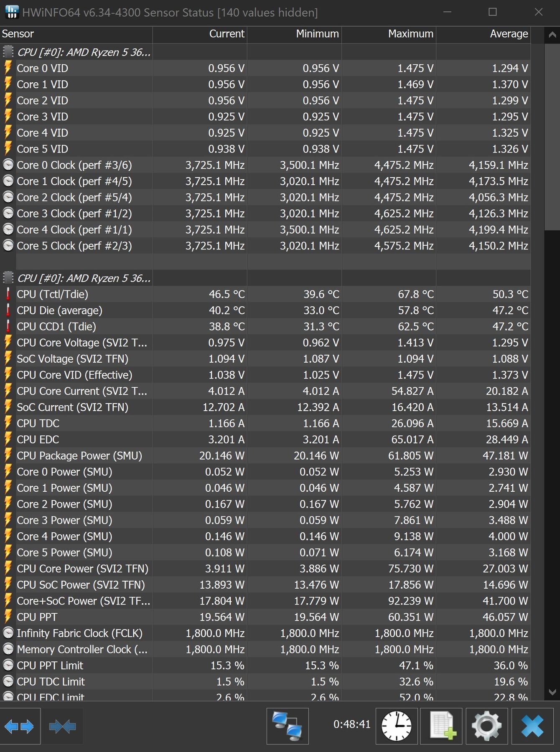Select the Core 0 Power (SMU) row

265,472
